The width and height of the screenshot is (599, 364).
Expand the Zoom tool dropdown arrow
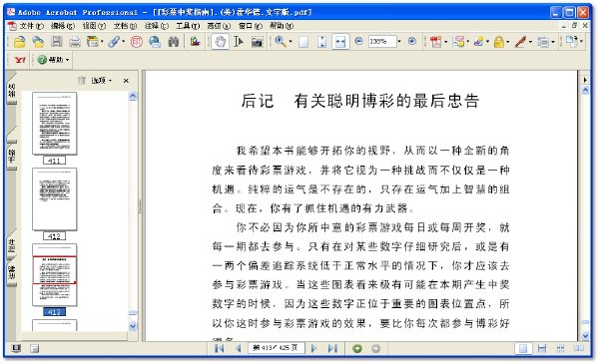click(x=291, y=42)
